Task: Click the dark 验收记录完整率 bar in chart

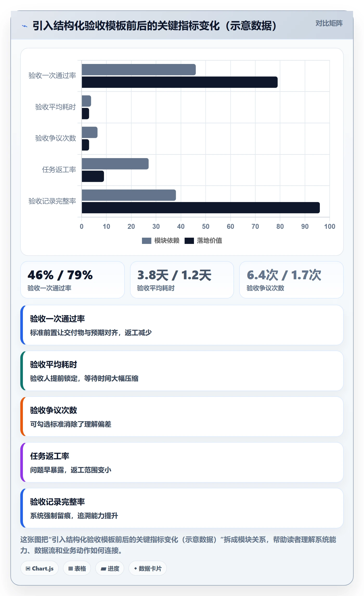Action: [201, 208]
